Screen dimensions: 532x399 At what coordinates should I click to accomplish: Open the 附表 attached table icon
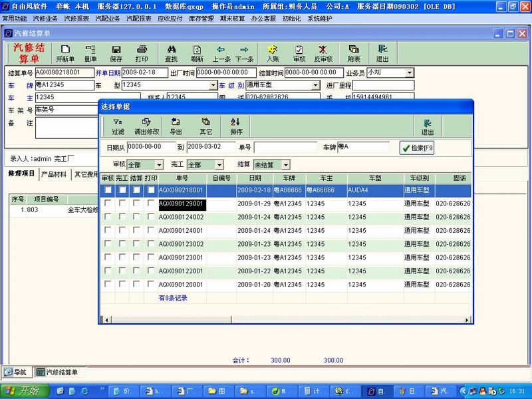click(x=354, y=54)
